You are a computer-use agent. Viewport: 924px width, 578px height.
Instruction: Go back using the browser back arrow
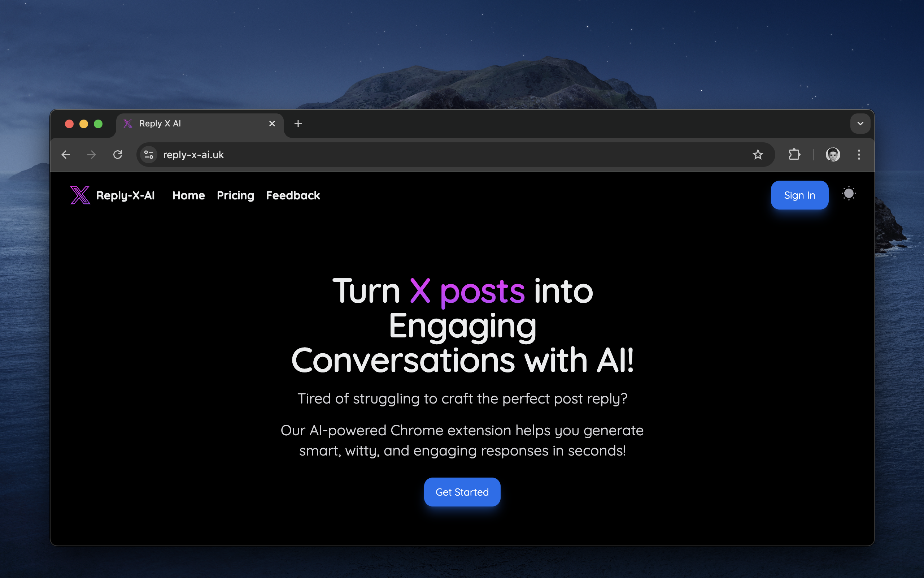click(x=66, y=155)
